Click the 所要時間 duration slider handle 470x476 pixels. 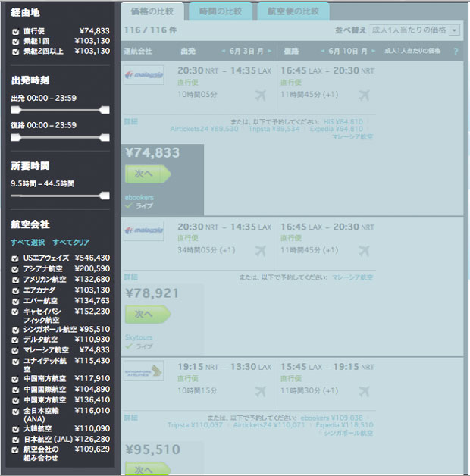pos(105,196)
